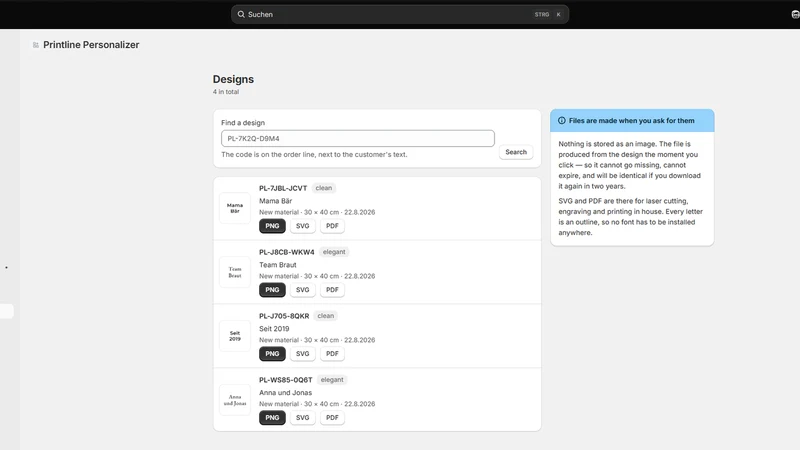This screenshot has height=450, width=800.
Task: Download SVG for Anna und Jonas design
Action: tap(303, 417)
